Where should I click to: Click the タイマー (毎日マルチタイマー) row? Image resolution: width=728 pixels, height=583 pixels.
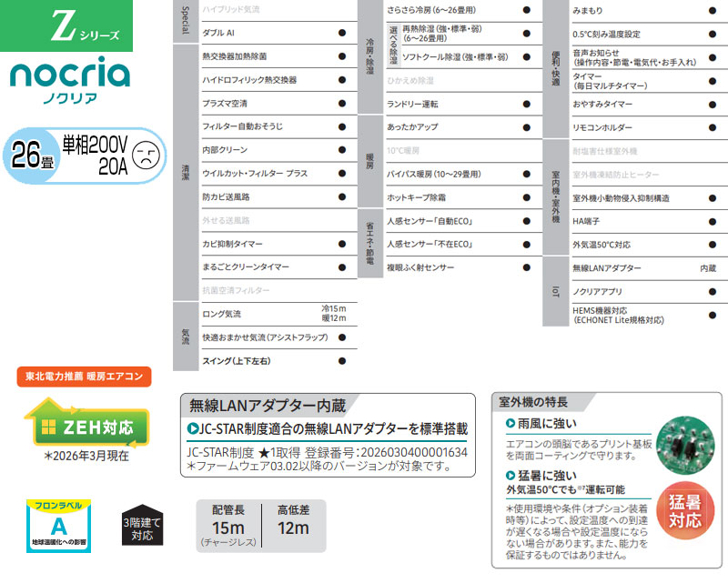click(649, 81)
